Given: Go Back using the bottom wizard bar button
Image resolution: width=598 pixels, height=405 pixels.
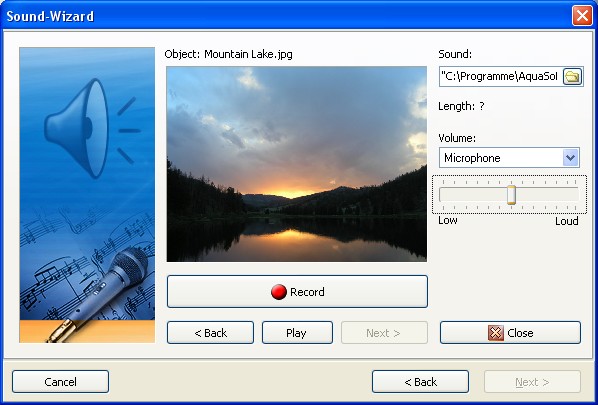Looking at the screenshot, I should pyautogui.click(x=420, y=381).
